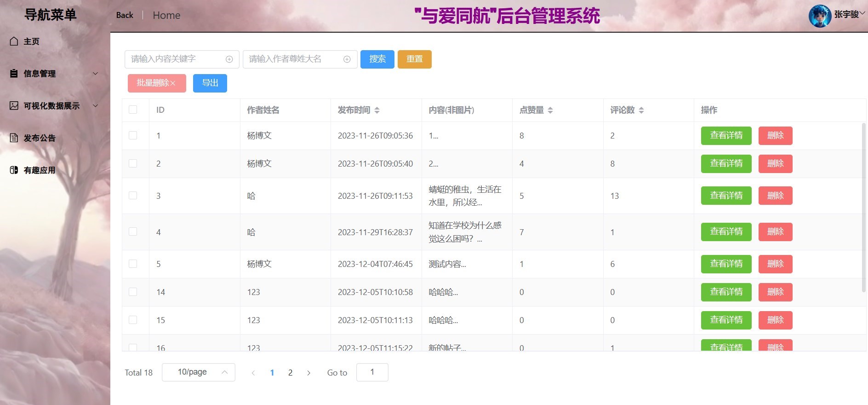
Task: Click the plus icon in content keyword field
Action: [229, 59]
